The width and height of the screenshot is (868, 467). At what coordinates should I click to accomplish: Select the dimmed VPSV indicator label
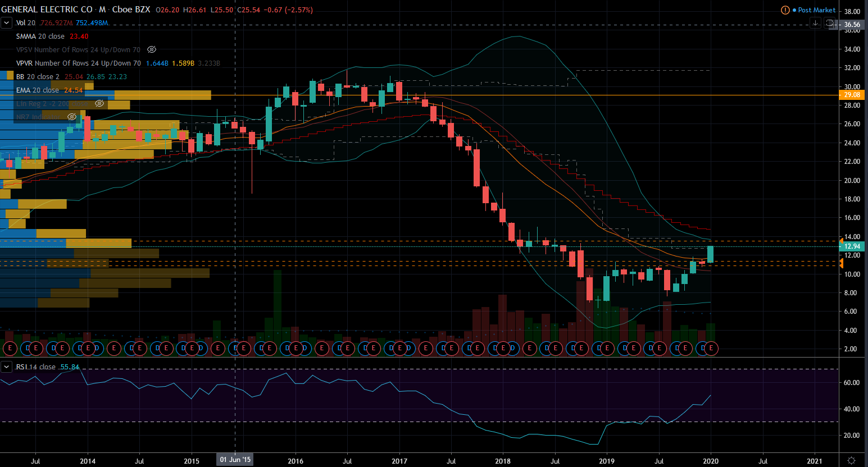(79, 50)
